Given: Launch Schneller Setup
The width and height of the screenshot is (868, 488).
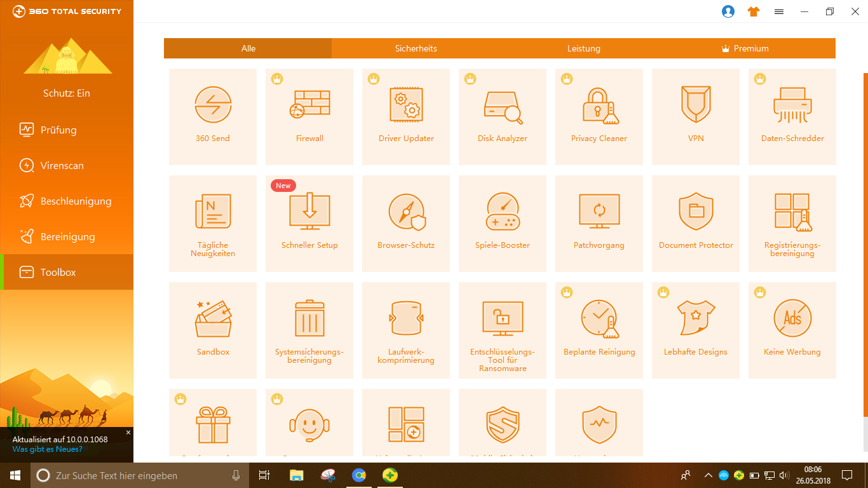Looking at the screenshot, I should 309,224.
